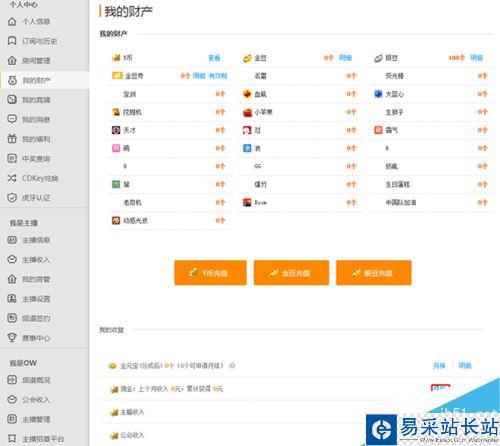Click the 金元宝 gold ingot icon
Viewport: 500px width, 446px height.
113,366
